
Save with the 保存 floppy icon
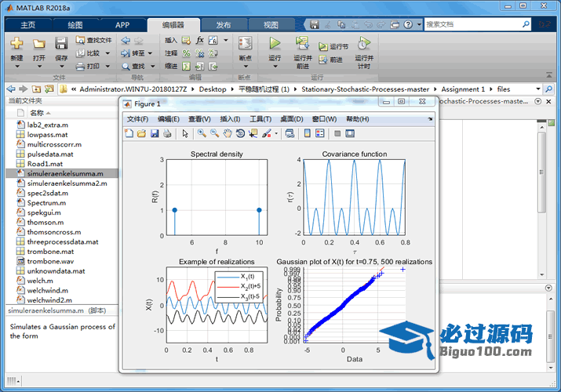(61, 43)
